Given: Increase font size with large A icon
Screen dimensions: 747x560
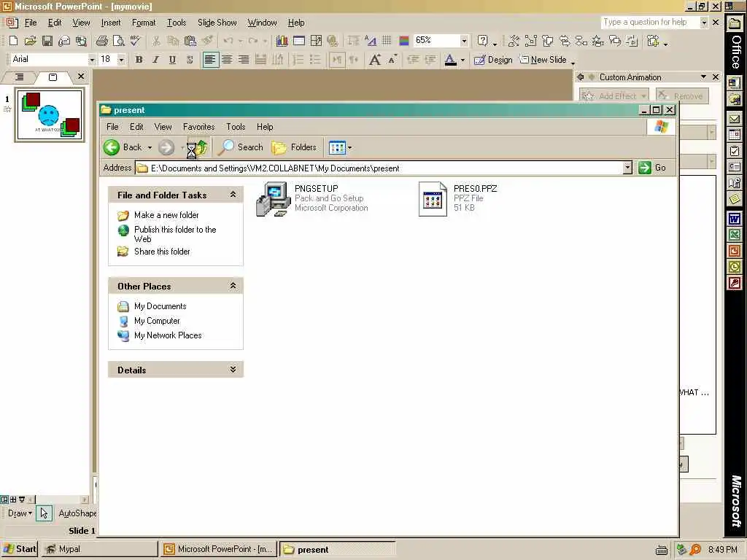Looking at the screenshot, I should [375, 60].
